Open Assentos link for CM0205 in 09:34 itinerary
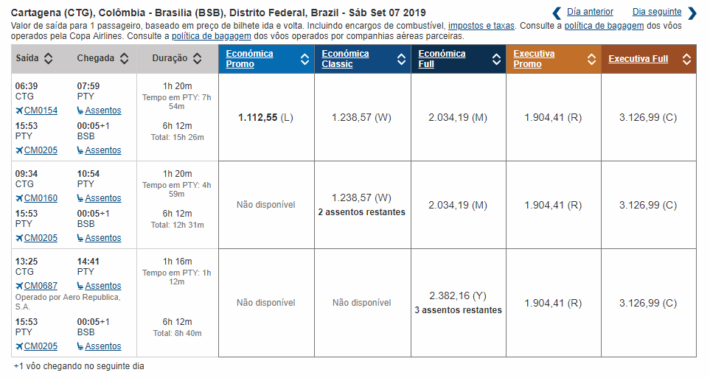Screen dimensions: 710x378 tap(103, 238)
